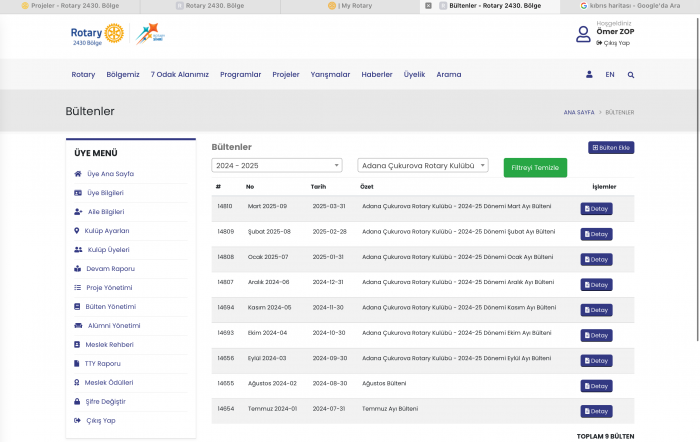700x442 pixels.
Task: Open the Yarışmalar menu
Action: point(330,75)
